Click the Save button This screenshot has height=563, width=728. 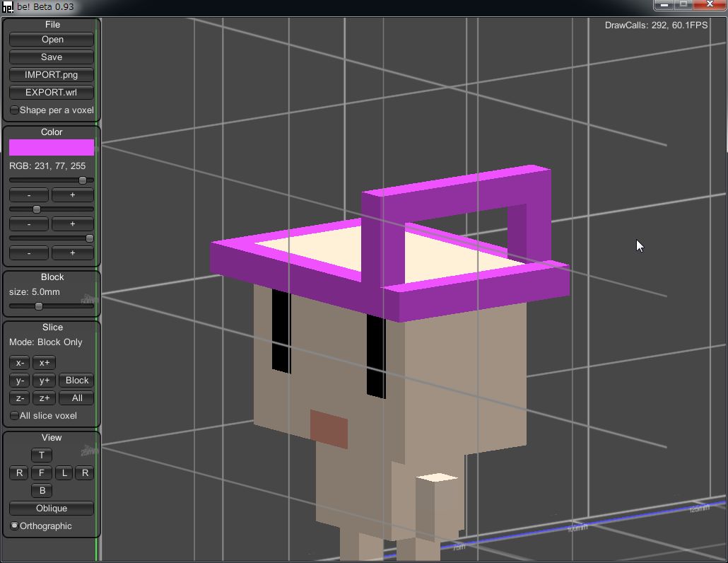pos(52,57)
